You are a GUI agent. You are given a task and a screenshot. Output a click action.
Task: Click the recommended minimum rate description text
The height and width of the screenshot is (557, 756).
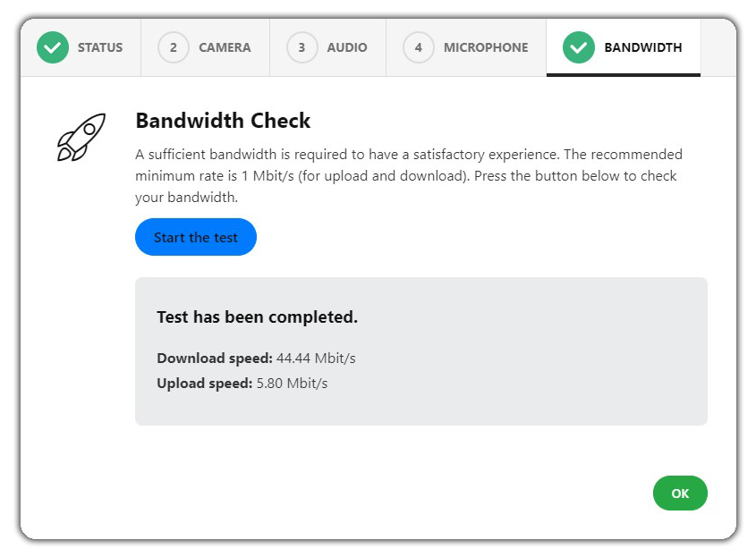point(408,176)
